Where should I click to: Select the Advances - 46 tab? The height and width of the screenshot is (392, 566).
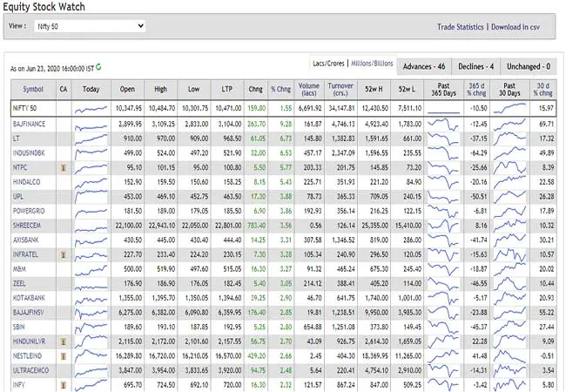(x=424, y=66)
